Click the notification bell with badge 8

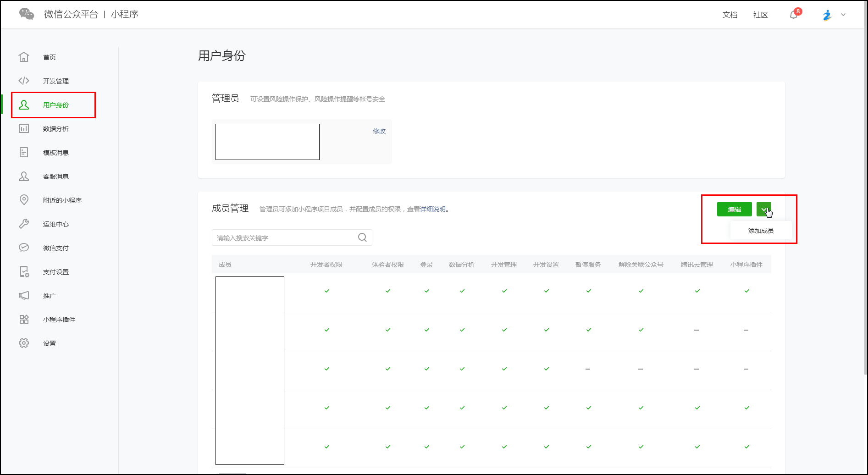point(793,14)
